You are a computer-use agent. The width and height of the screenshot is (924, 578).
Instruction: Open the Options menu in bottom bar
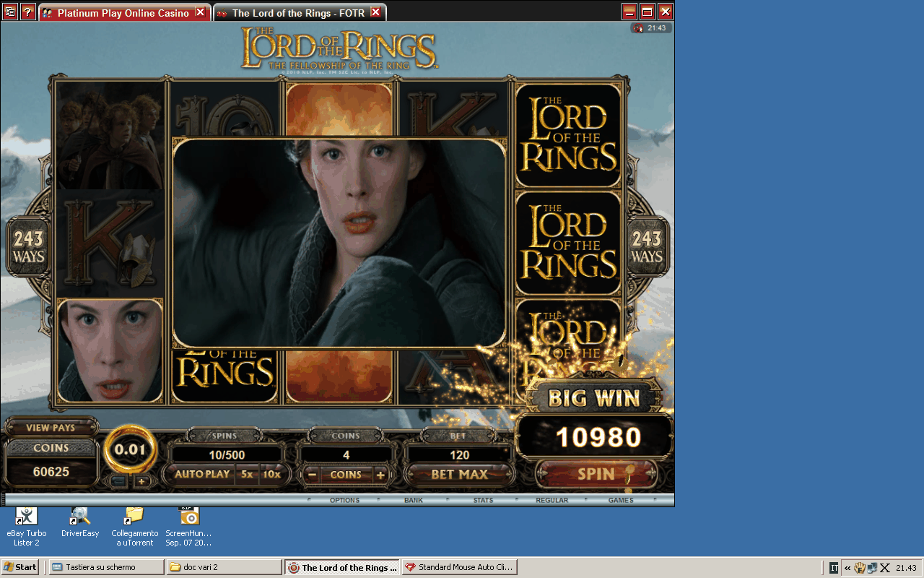coord(344,500)
